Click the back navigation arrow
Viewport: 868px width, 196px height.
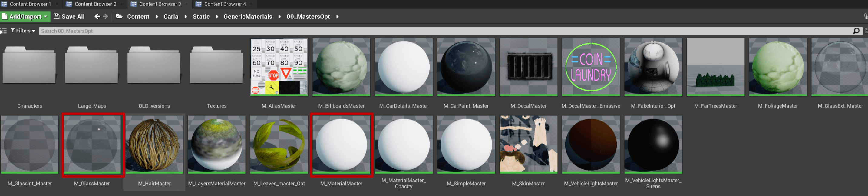click(x=97, y=17)
